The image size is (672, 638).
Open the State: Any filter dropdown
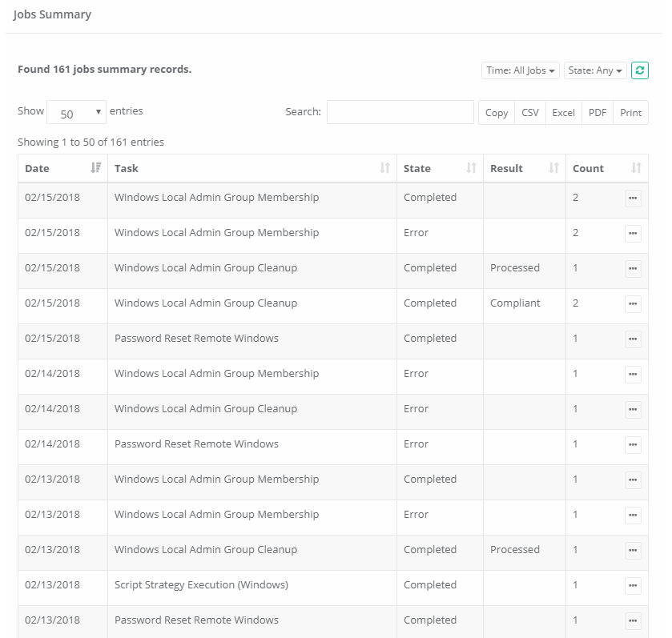tap(595, 70)
